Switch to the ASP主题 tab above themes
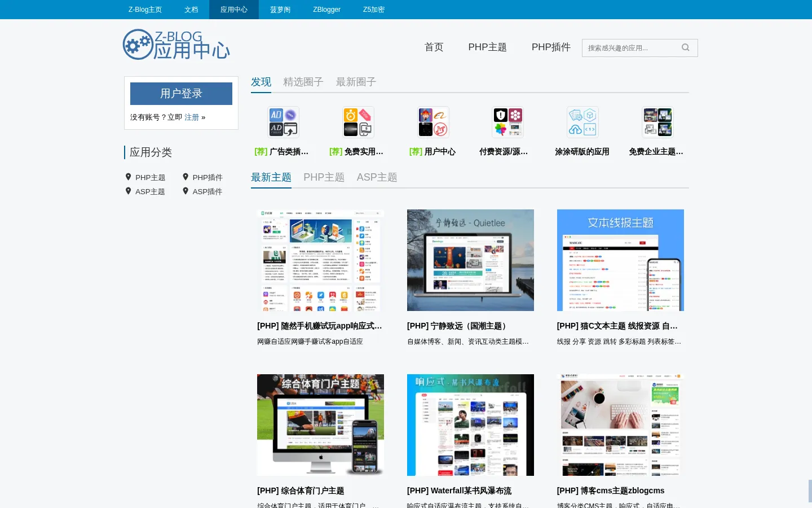Screen dimensions: 812x508 (x=377, y=177)
